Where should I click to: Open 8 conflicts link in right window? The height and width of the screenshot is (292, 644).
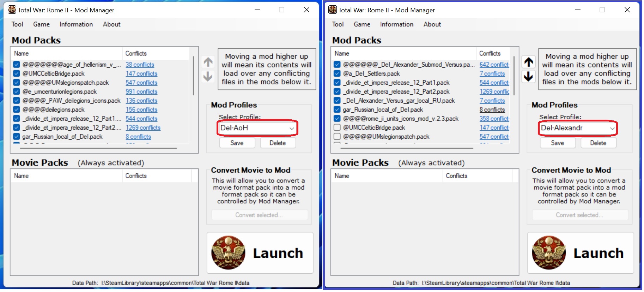click(x=492, y=109)
